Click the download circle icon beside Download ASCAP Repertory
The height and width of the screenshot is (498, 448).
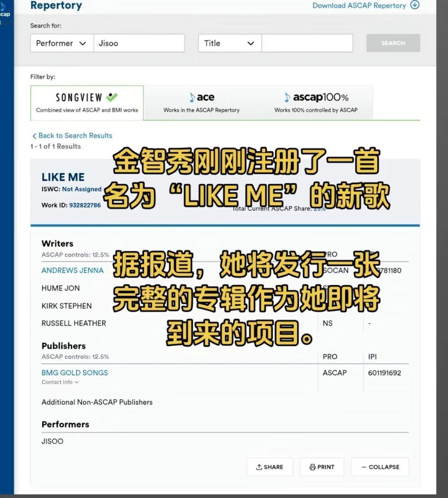414,5
